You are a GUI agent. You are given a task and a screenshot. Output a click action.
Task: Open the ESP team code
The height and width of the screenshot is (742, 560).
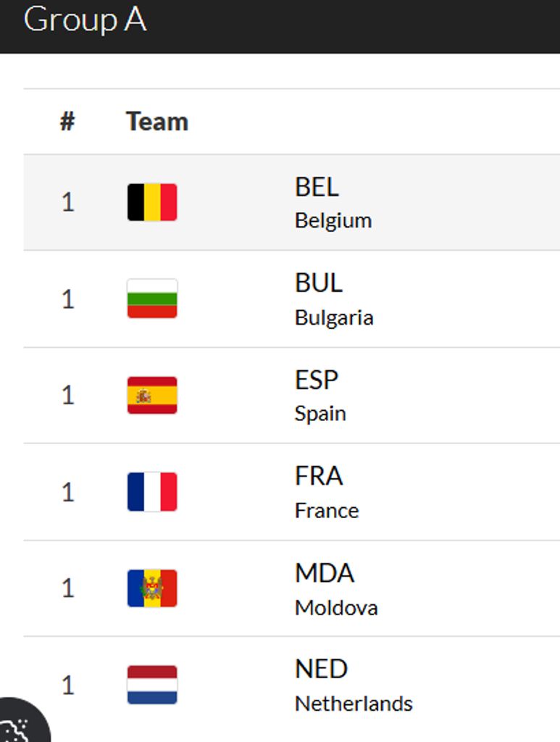pos(317,380)
